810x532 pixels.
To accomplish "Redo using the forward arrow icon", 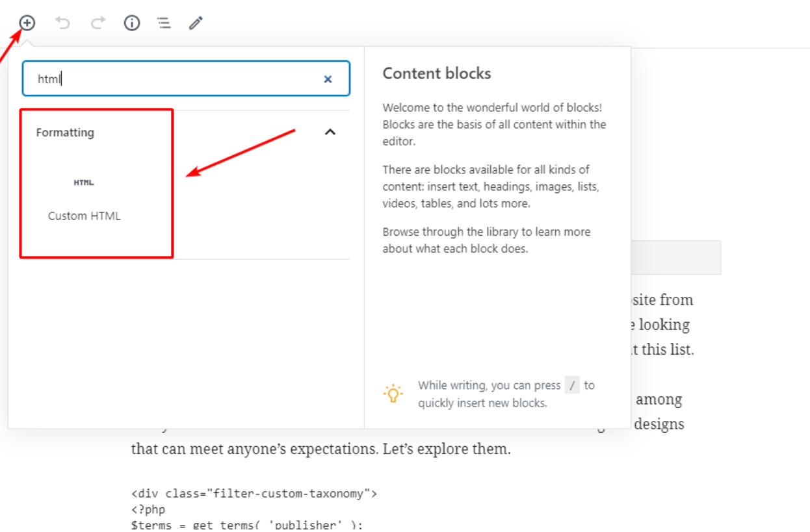I will coord(96,23).
